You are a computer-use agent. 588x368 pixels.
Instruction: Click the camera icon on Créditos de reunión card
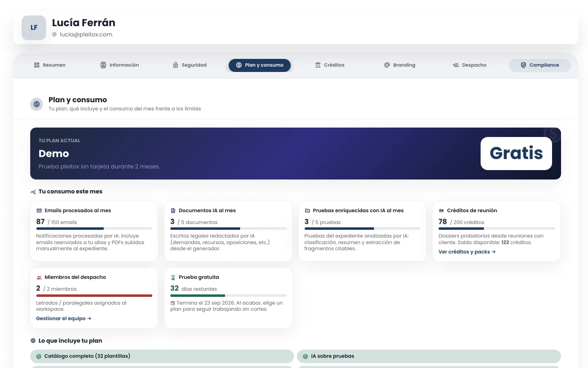(x=441, y=211)
